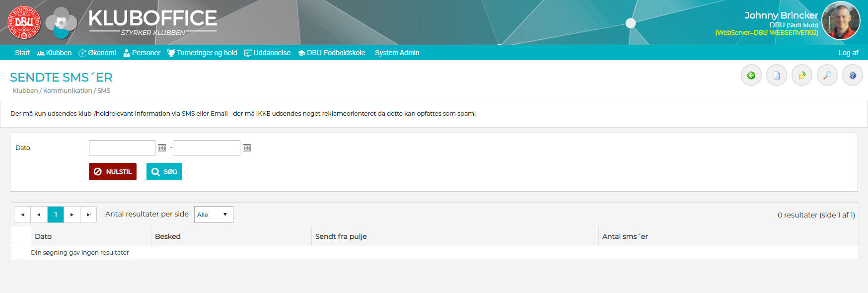Click the start date input field
Viewport: 868px width, 293px height.
(122, 147)
